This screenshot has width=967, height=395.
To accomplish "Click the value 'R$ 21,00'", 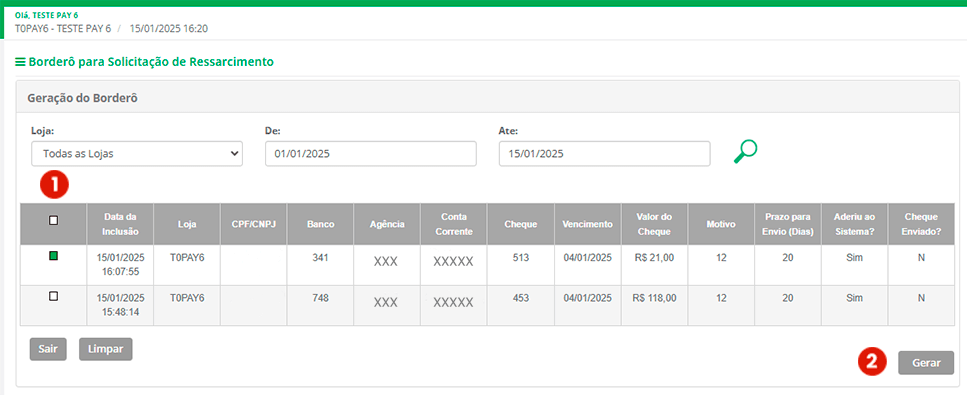I will (x=654, y=258).
